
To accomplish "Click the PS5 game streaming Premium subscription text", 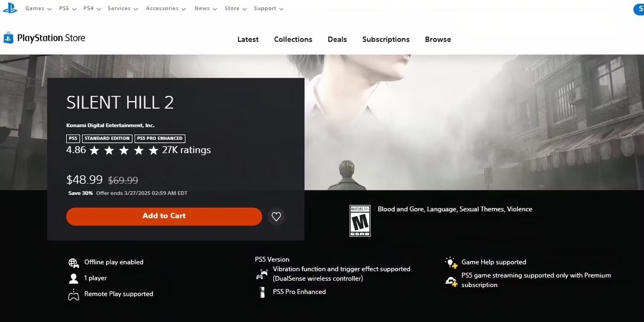I will (x=536, y=280).
